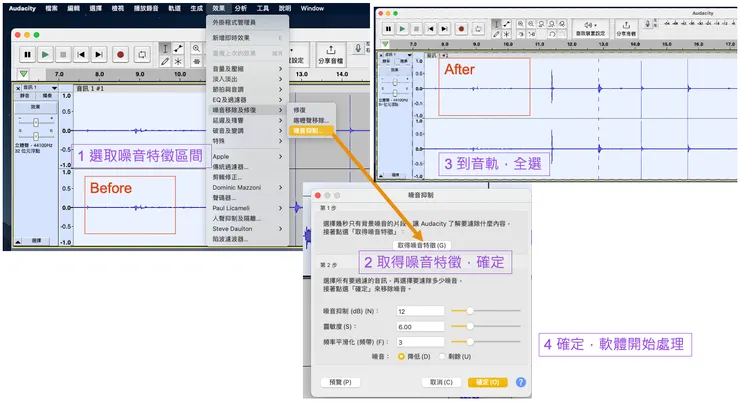Viewport: 740px width, 401px height.
Task: Collapse left track with bottom arrow button
Action: click(x=18, y=241)
